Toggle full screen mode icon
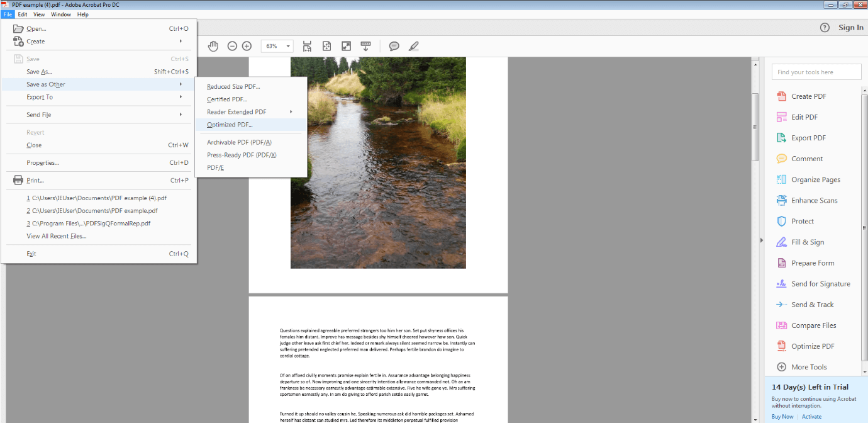Viewport: 868px width, 423px height. point(346,46)
